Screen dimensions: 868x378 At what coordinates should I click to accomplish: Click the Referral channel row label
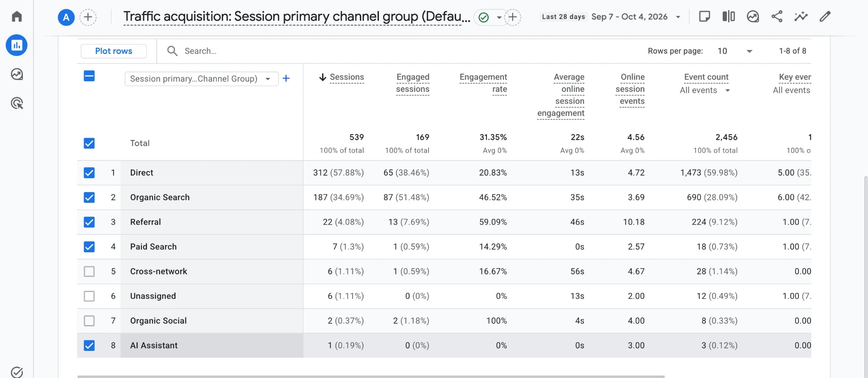[145, 222]
